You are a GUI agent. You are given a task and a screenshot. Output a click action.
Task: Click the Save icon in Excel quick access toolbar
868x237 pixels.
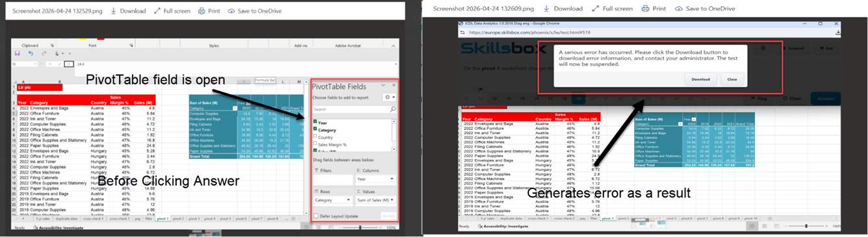17,54
